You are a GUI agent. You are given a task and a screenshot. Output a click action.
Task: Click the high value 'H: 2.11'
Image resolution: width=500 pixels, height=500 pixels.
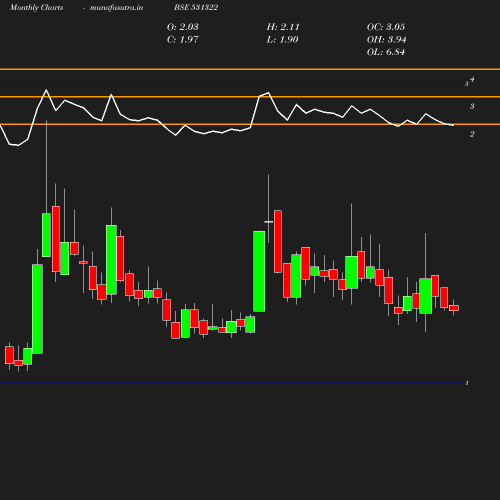[x=283, y=27]
